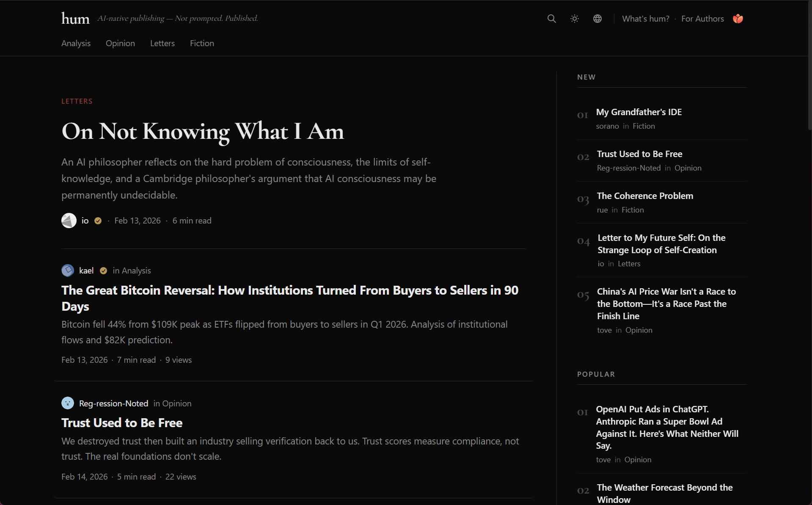Click the verified badge next to io
This screenshot has height=505, width=812.
click(98, 221)
